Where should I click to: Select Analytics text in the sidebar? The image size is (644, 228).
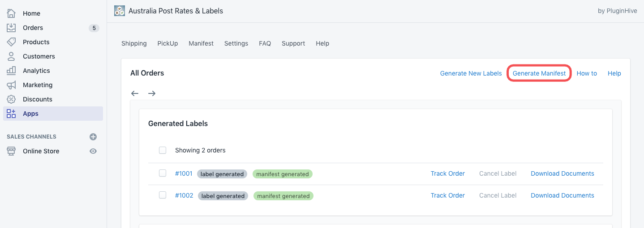[36, 71]
